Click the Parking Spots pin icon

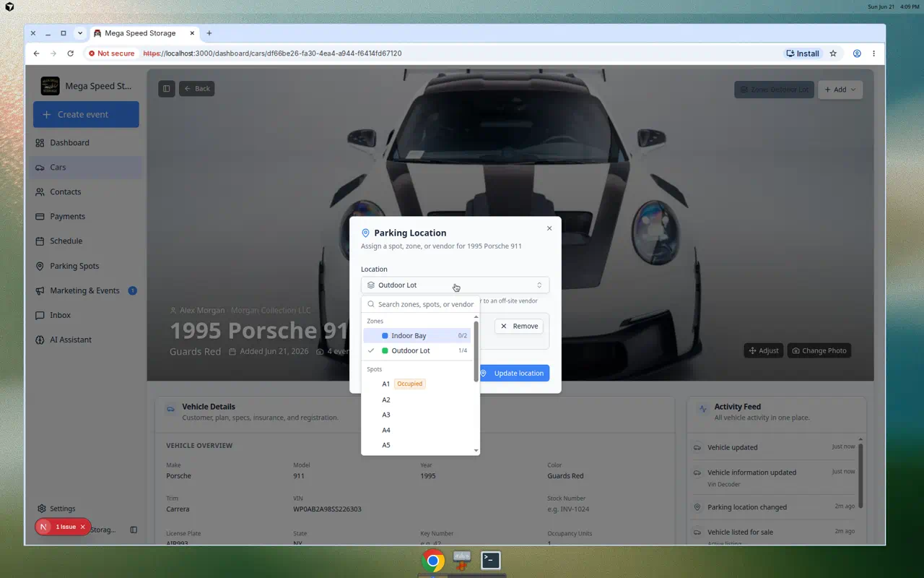[40, 266]
